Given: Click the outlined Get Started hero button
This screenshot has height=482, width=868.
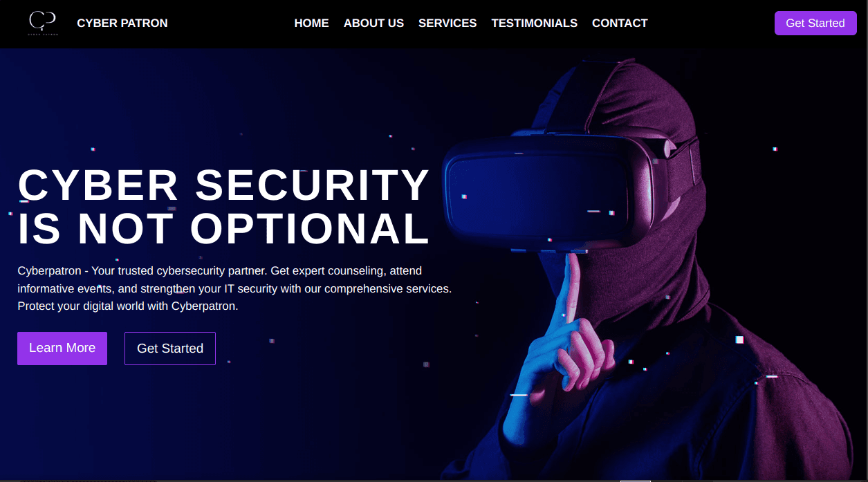Looking at the screenshot, I should 170,348.
